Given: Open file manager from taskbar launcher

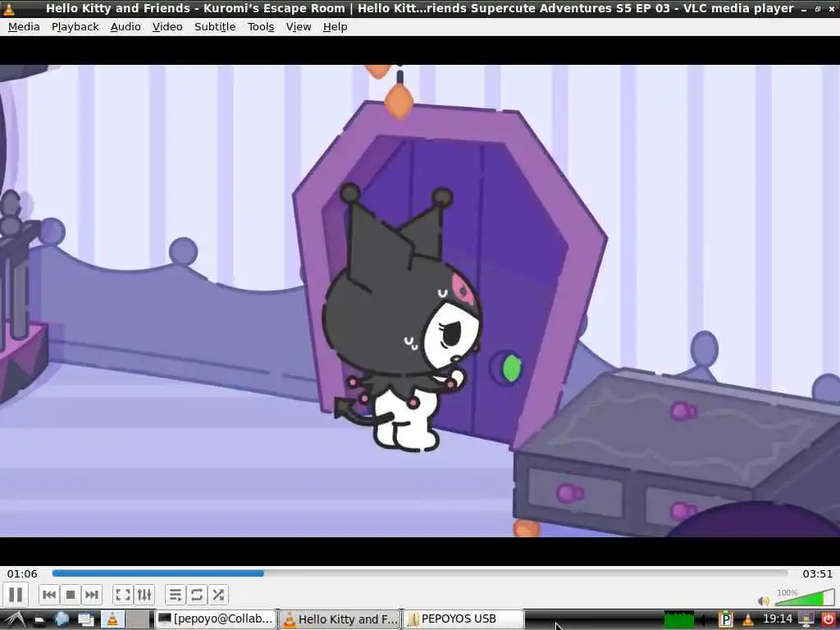Looking at the screenshot, I should pos(39,620).
